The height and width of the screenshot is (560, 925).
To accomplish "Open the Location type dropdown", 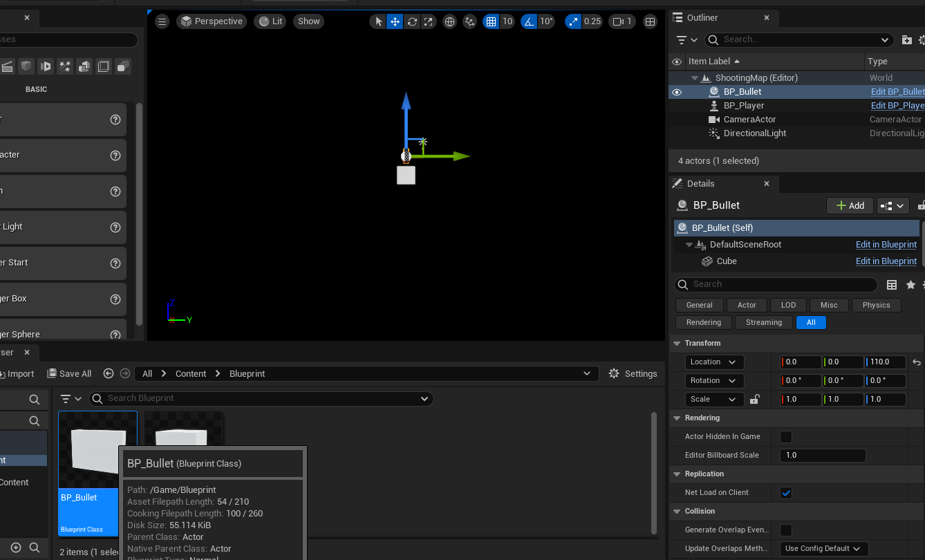I will pos(715,362).
